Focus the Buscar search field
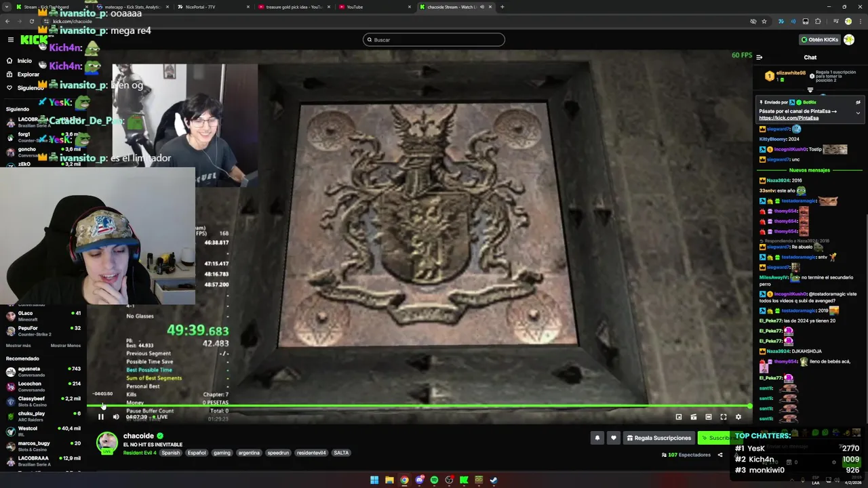868x488 pixels. [434, 40]
